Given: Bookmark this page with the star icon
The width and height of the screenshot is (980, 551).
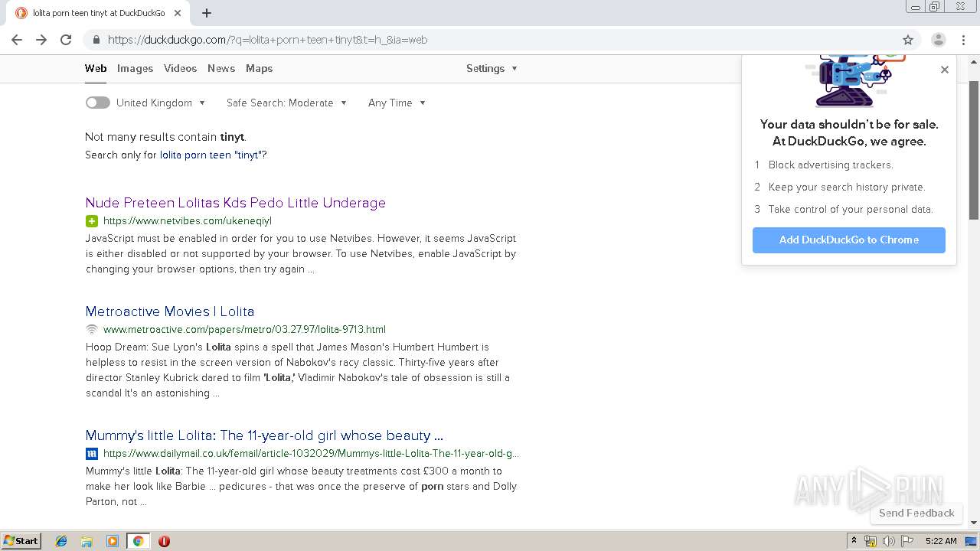Looking at the screenshot, I should [x=908, y=40].
